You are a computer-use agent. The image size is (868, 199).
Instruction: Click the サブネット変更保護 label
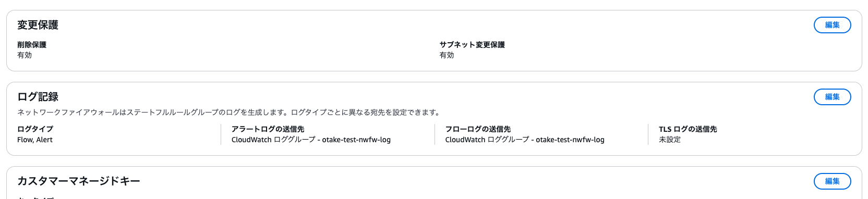[472, 45]
